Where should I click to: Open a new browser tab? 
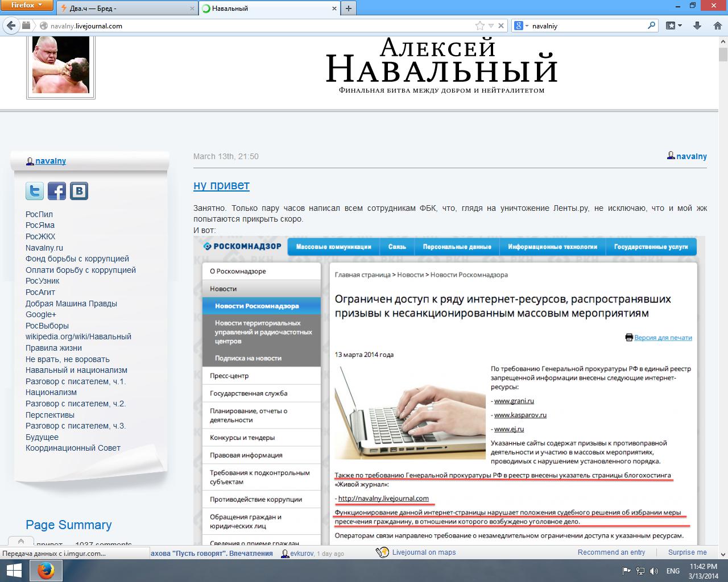[348, 9]
